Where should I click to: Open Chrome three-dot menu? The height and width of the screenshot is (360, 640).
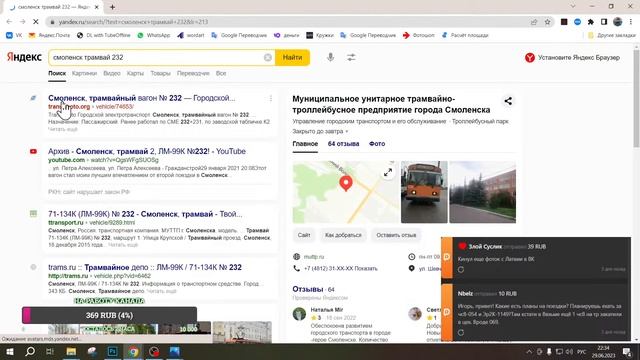coord(631,22)
